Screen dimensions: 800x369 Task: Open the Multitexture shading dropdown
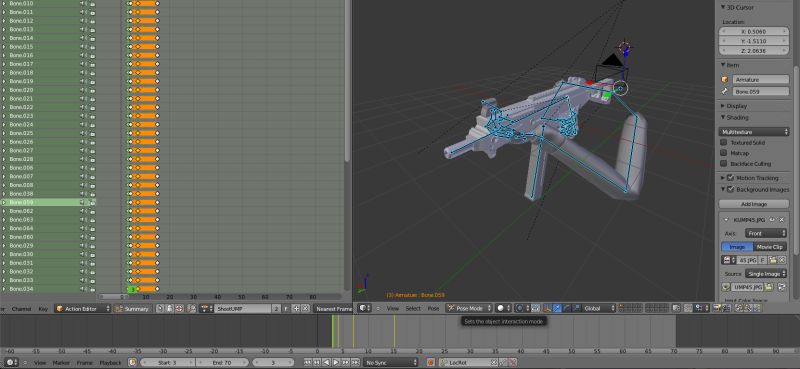tap(755, 132)
